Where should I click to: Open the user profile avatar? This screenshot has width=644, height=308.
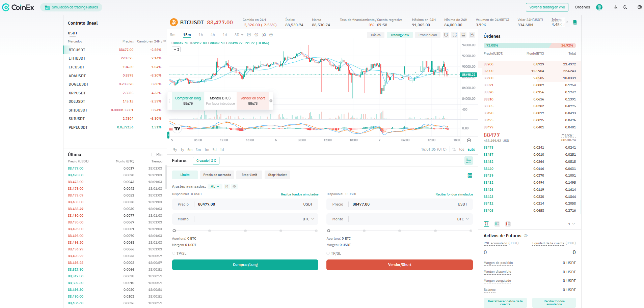599,7
